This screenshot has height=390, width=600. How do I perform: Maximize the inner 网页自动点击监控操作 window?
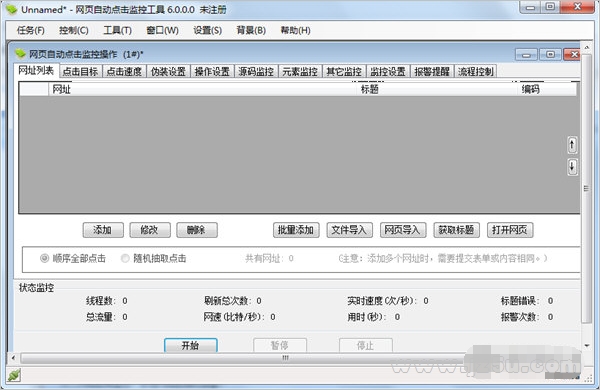[550, 55]
